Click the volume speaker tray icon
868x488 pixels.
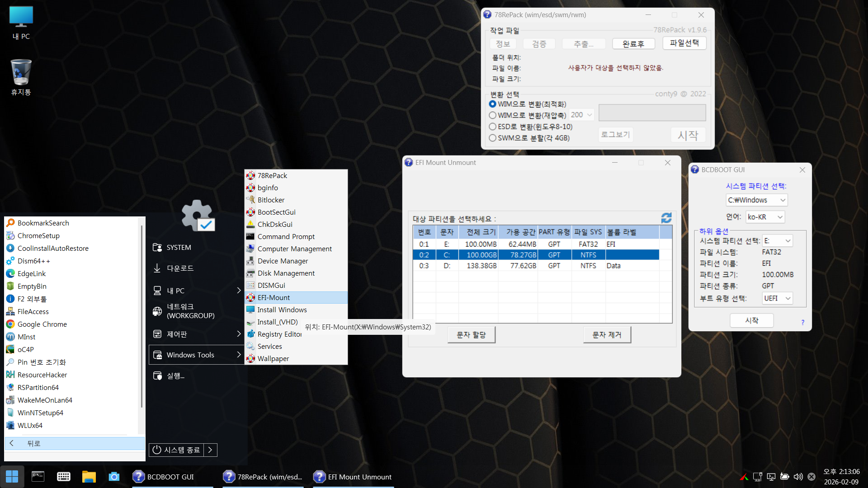pos(798,477)
